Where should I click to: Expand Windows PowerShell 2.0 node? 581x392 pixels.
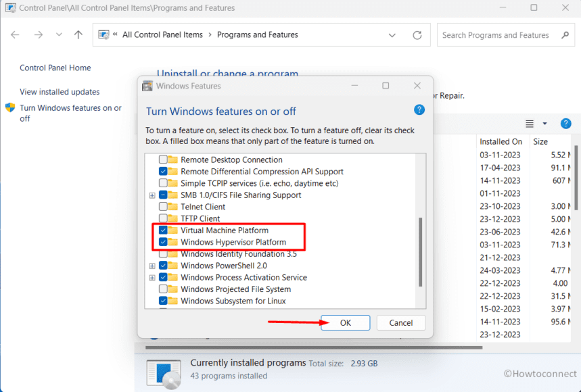click(x=152, y=266)
